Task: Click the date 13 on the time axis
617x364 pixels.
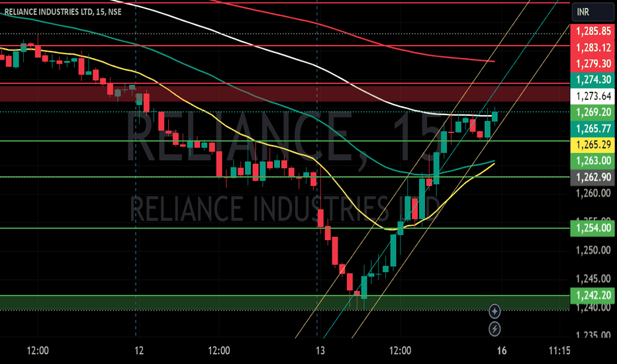Action: [320, 350]
